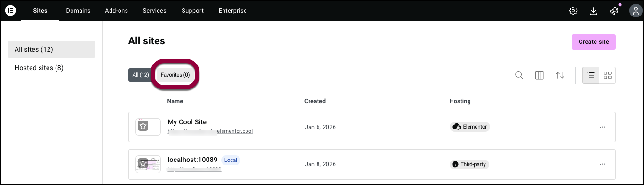Click the download icon in top bar
The height and width of the screenshot is (185, 644).
(593, 11)
